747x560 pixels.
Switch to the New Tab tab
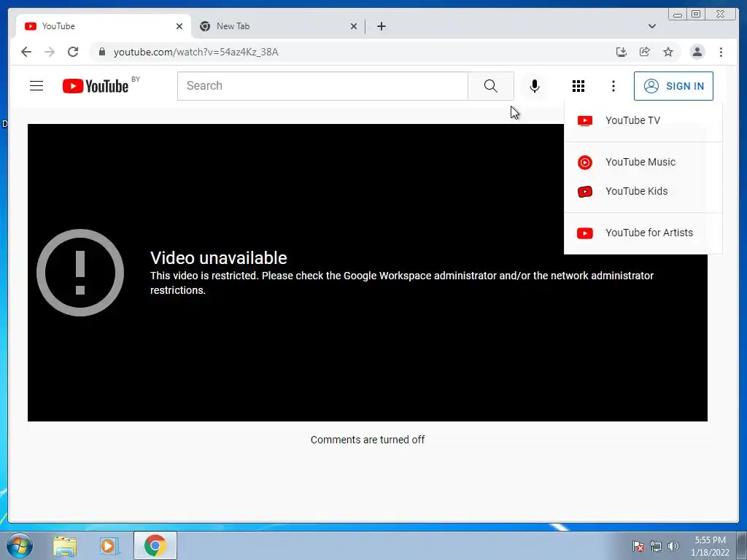(x=278, y=26)
